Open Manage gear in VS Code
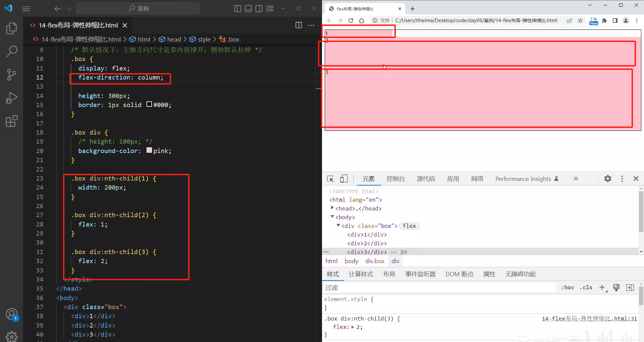 (12, 336)
